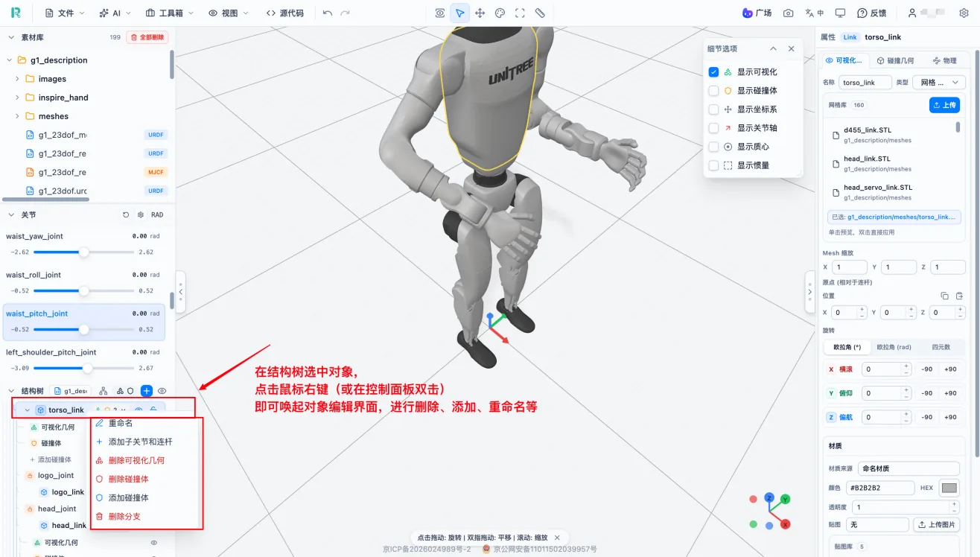Select the ruler measurement tool
980x557 pixels.
pos(540,13)
